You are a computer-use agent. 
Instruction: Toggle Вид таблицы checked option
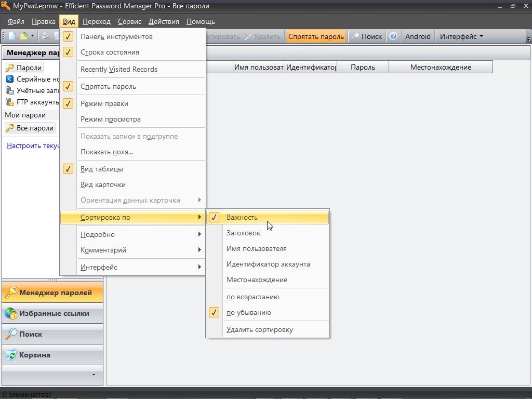[132, 169]
